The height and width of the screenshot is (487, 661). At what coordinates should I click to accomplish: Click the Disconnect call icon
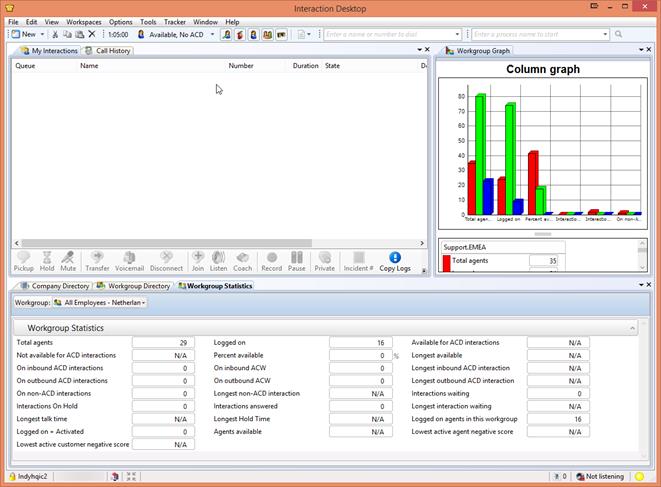pyautogui.click(x=166, y=261)
